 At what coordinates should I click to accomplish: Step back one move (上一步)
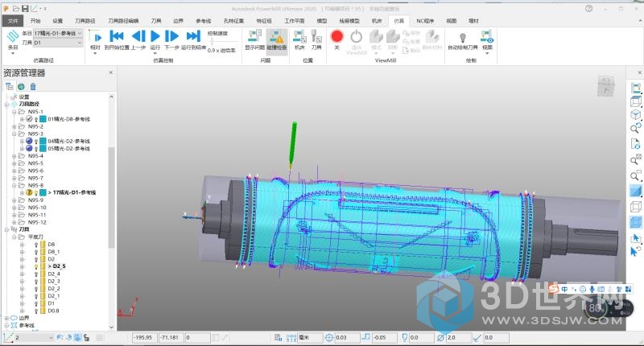(x=138, y=36)
